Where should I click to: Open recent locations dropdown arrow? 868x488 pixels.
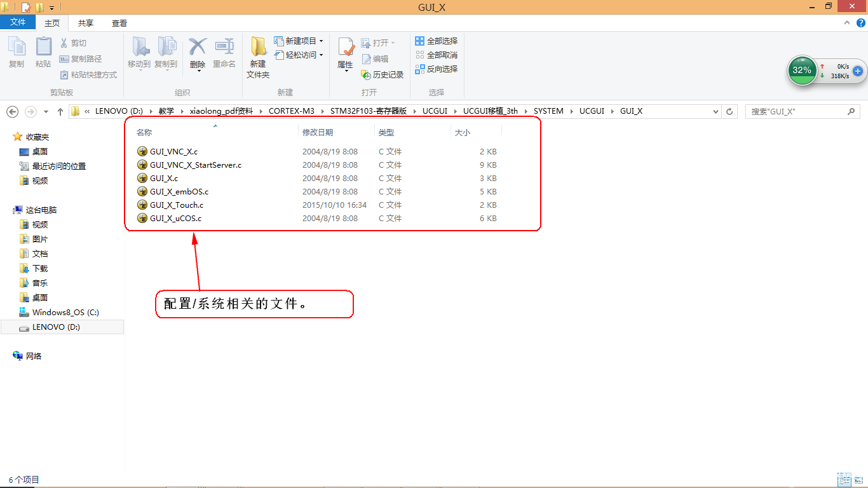46,111
